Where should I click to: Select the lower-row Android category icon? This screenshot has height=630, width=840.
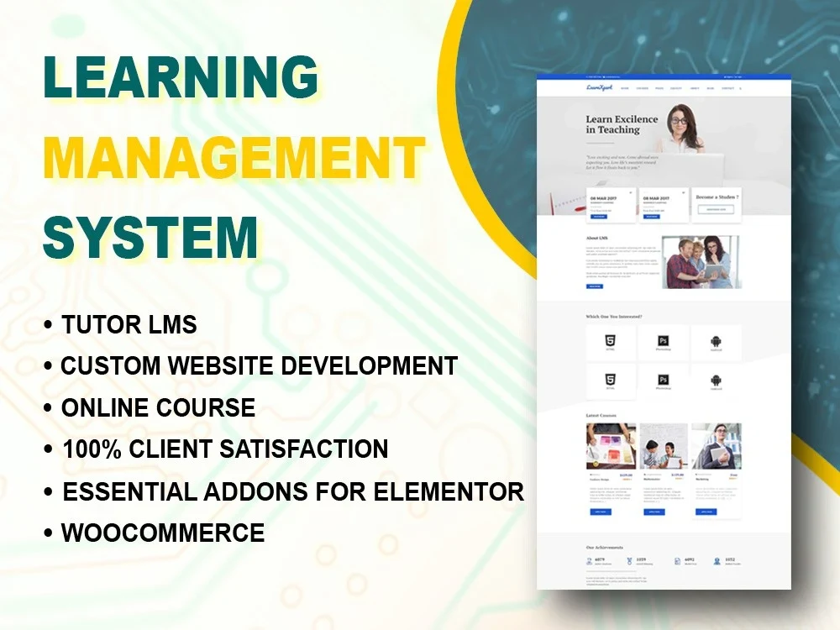pyautogui.click(x=716, y=381)
